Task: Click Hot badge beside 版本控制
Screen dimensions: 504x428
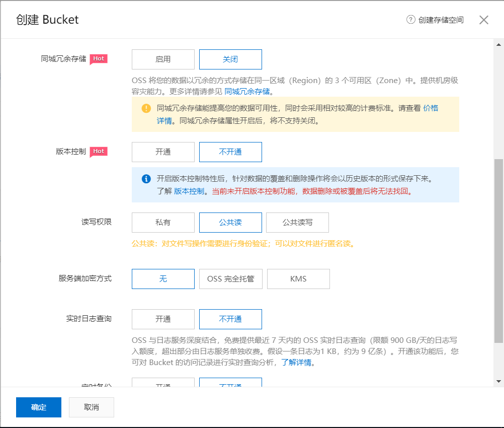Action: pos(99,152)
